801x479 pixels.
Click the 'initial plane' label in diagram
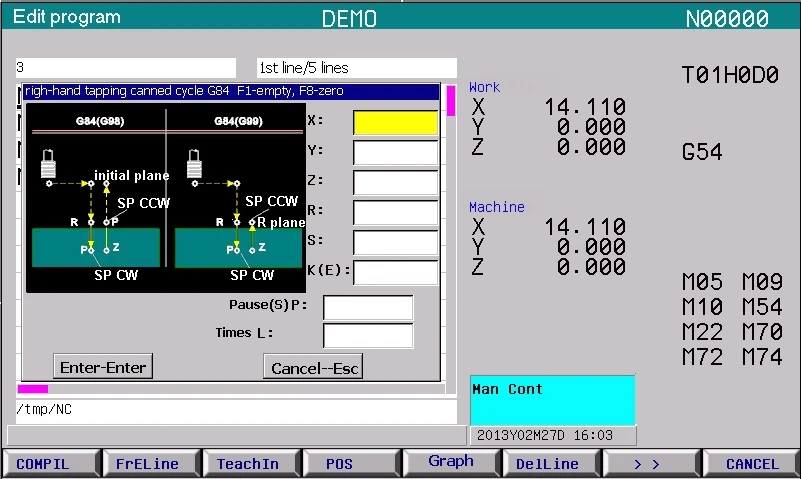(132, 175)
